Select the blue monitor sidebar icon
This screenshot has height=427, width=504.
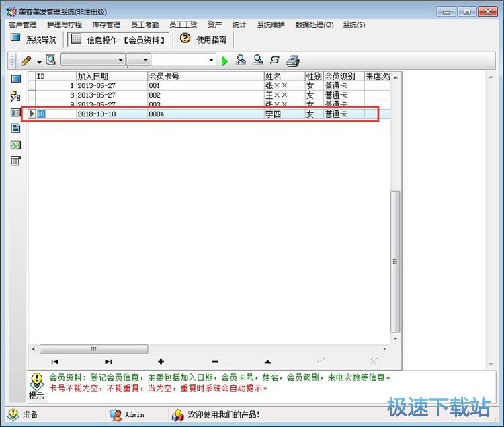[15, 79]
